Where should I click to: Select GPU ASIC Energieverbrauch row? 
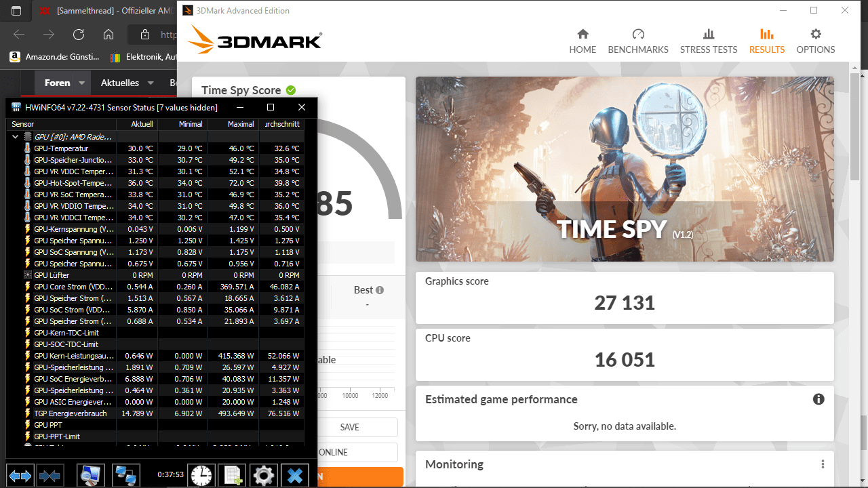point(155,402)
